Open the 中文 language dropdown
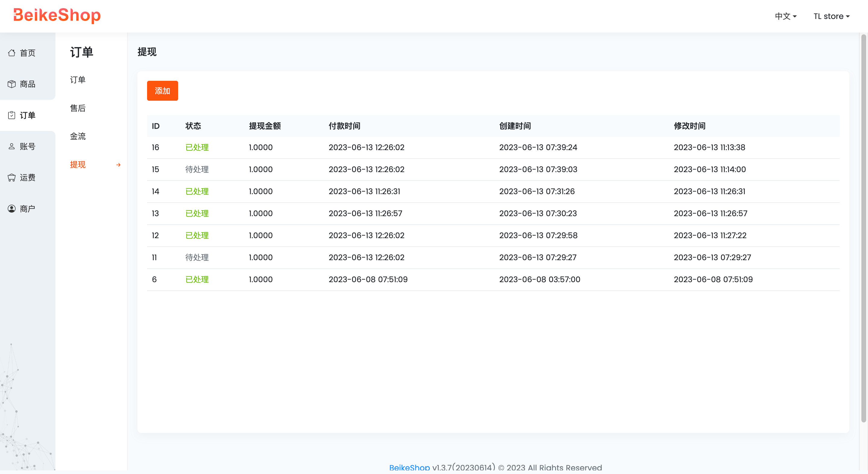This screenshot has width=868, height=474. tap(785, 16)
